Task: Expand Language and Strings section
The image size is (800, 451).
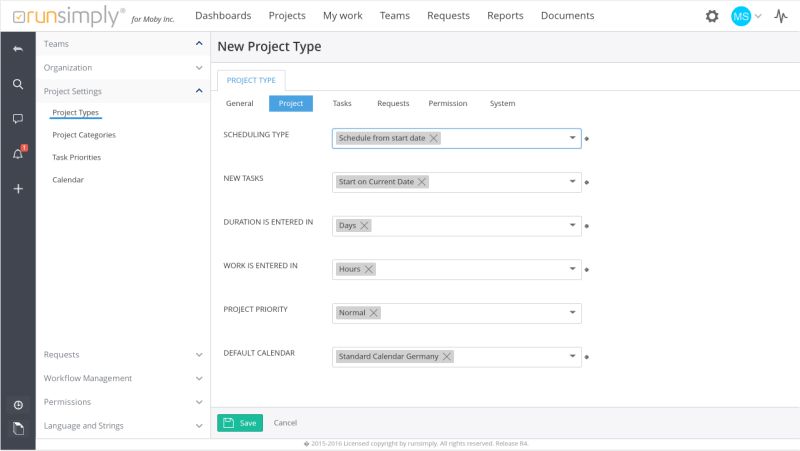Action: [199, 426]
